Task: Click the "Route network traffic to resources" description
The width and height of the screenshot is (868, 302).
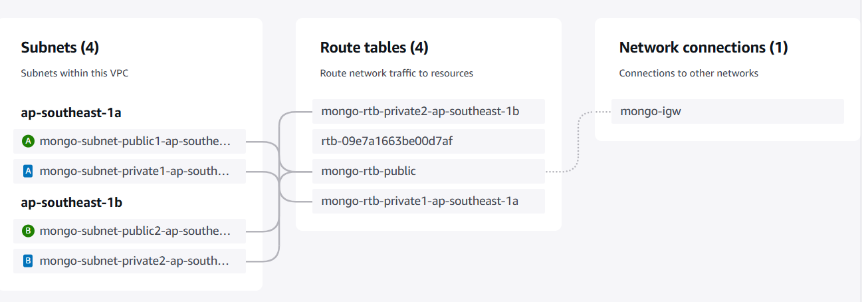Action: 397,73
